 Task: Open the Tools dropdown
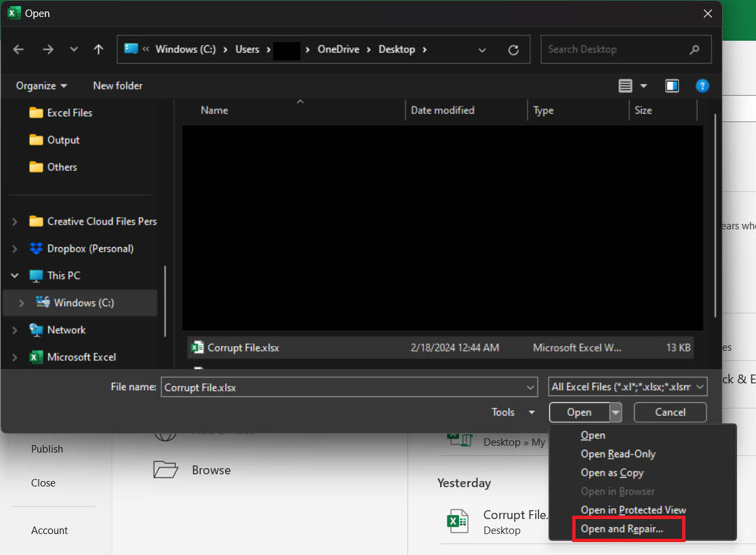click(x=513, y=412)
